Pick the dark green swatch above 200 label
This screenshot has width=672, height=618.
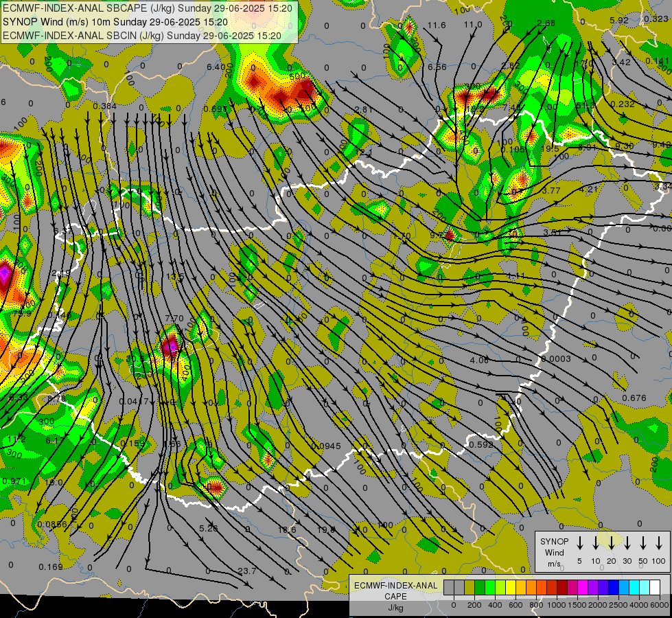pyautogui.click(x=480, y=588)
